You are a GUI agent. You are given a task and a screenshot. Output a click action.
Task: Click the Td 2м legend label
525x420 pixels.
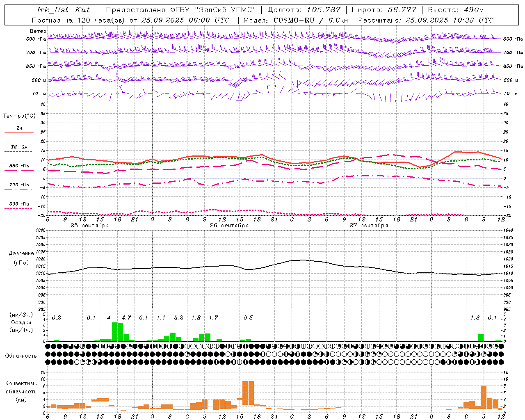[x=19, y=147]
